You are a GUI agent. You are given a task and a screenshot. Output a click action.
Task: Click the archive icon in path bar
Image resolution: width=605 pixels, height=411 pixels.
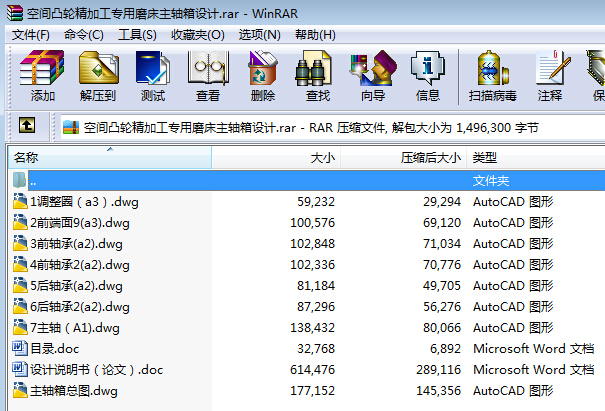[x=71, y=127]
